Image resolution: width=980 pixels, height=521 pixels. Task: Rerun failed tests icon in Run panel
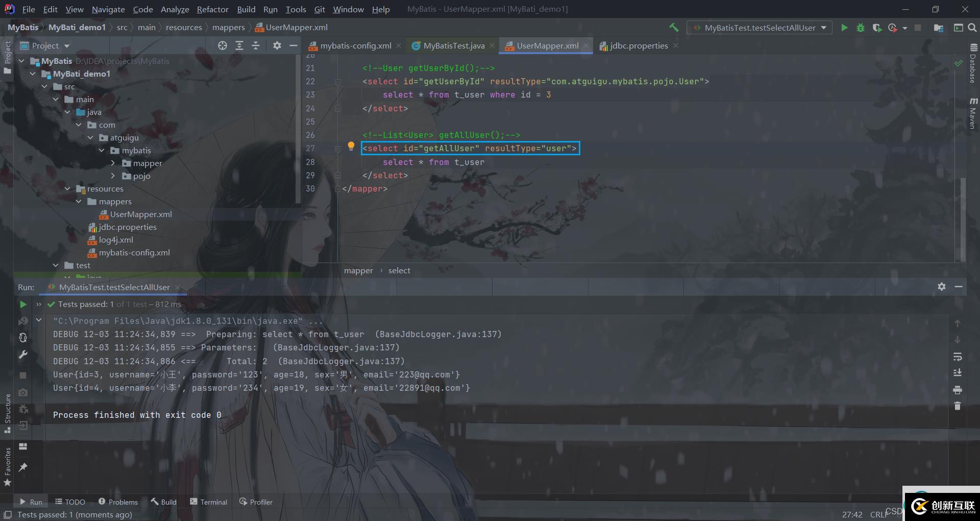pyautogui.click(x=23, y=321)
